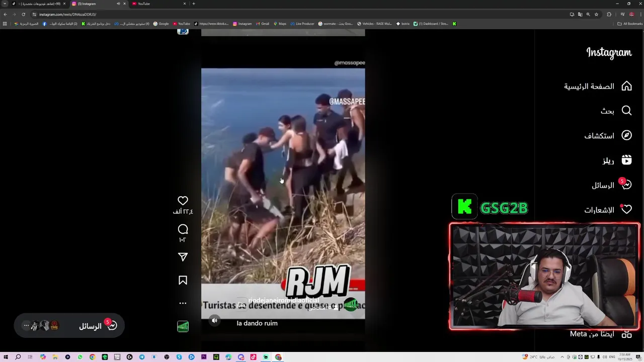Open the All Bookmarks folder
Viewport: 644px width, 362px height.
[x=630, y=24]
